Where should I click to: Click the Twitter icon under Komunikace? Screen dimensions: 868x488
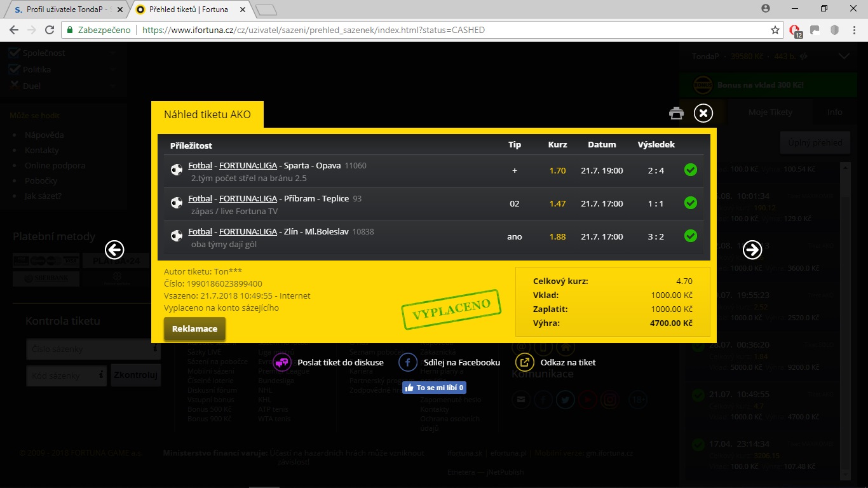565,399
